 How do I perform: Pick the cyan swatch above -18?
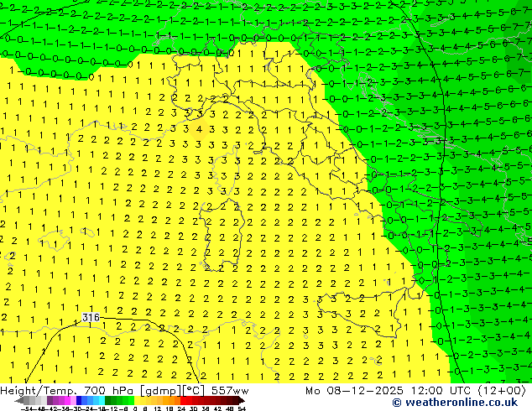[x=102, y=400]
